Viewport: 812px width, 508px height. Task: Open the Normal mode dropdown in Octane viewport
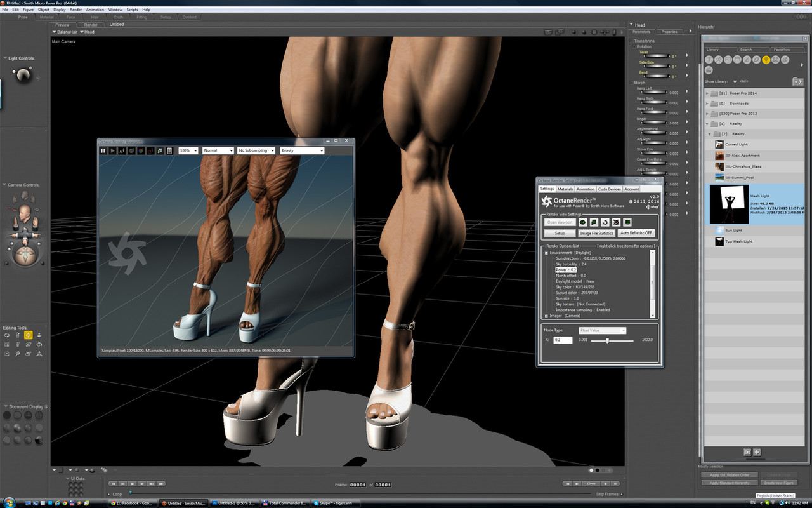coord(218,150)
